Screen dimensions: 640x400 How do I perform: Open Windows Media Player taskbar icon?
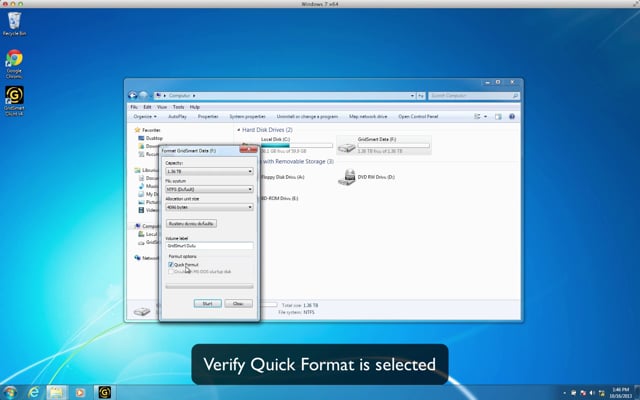click(x=80, y=392)
